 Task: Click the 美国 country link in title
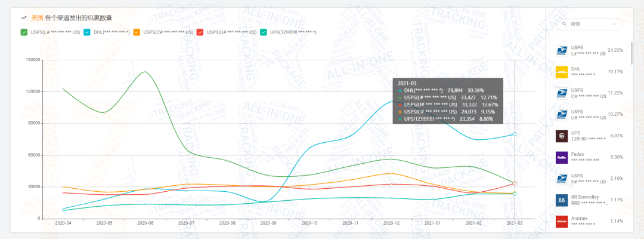(x=37, y=18)
